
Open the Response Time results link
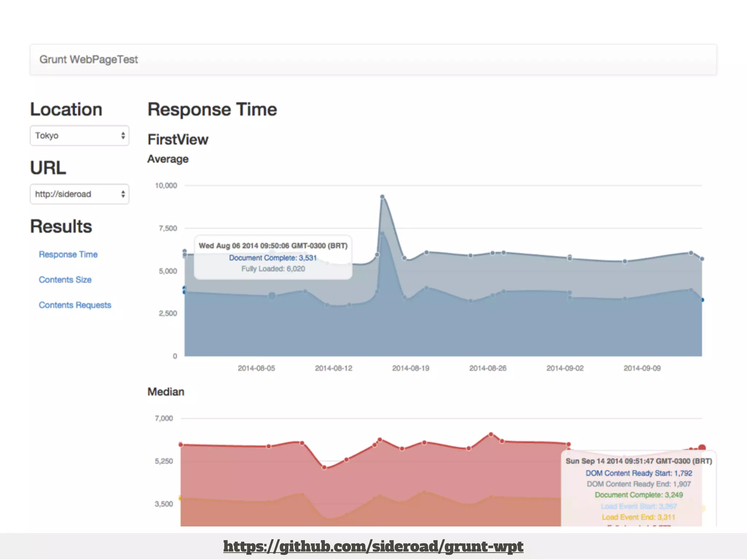click(68, 254)
